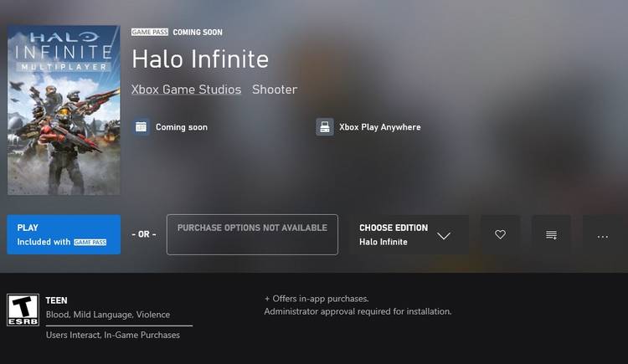The height and width of the screenshot is (364, 628).
Task: Click the Xbox Play Anywhere device icon
Action: point(325,127)
